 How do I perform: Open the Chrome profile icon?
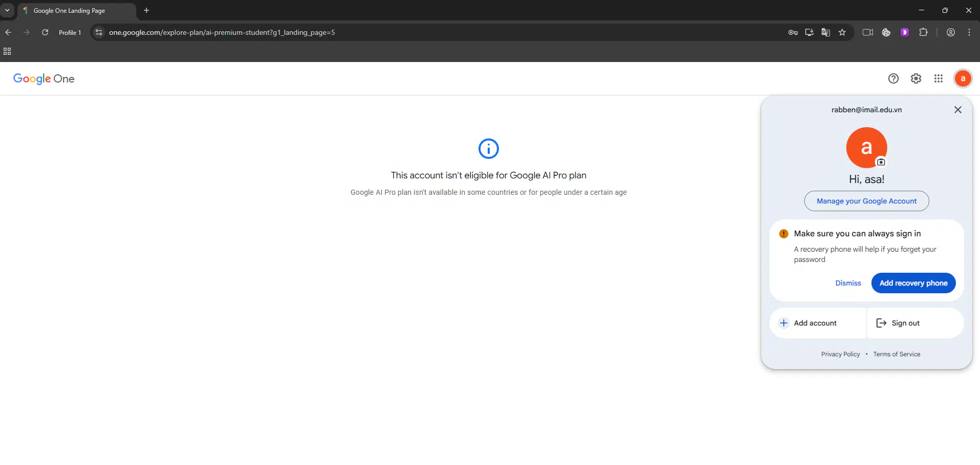[951, 32]
